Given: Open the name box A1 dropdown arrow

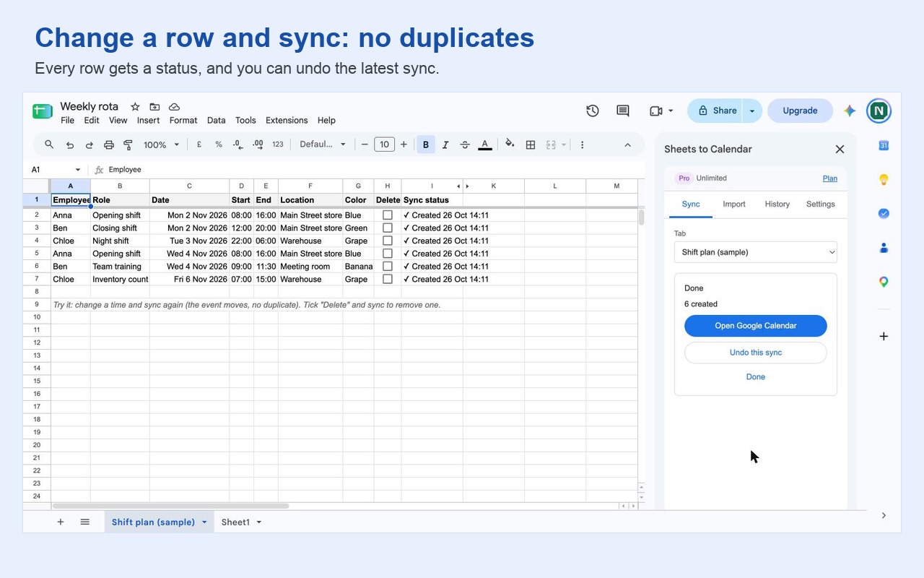Looking at the screenshot, I should [77, 170].
